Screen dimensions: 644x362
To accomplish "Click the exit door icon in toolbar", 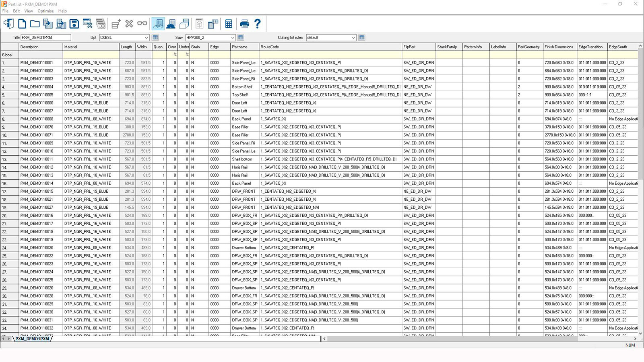I will click(8, 24).
